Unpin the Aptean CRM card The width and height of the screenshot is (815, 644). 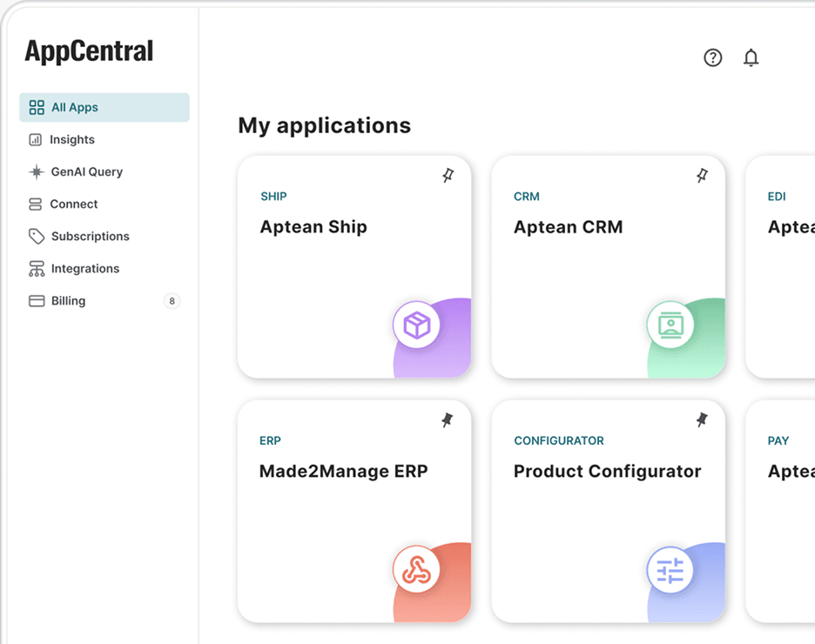coord(702,176)
